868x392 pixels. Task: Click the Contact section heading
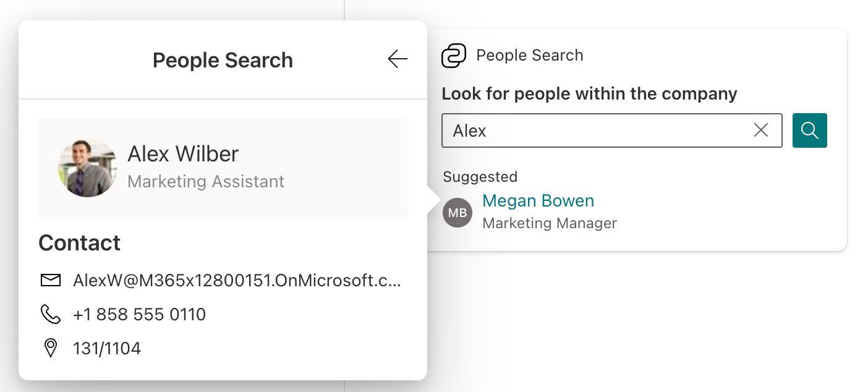pyautogui.click(x=80, y=243)
